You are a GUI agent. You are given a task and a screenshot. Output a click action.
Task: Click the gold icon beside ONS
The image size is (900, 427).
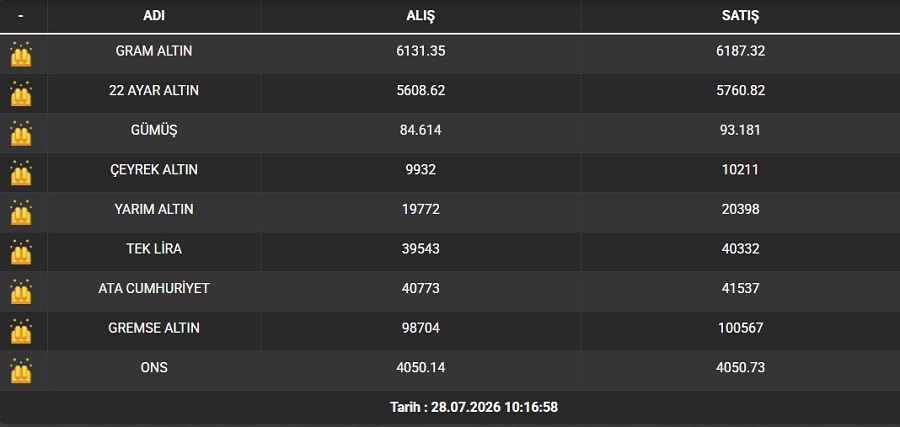click(x=21, y=371)
